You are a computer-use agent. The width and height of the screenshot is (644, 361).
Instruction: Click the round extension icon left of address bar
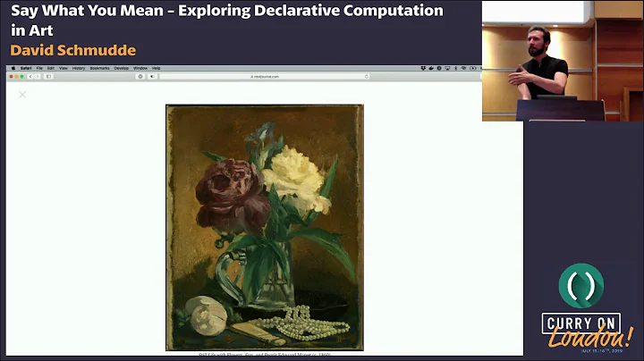tap(140, 77)
